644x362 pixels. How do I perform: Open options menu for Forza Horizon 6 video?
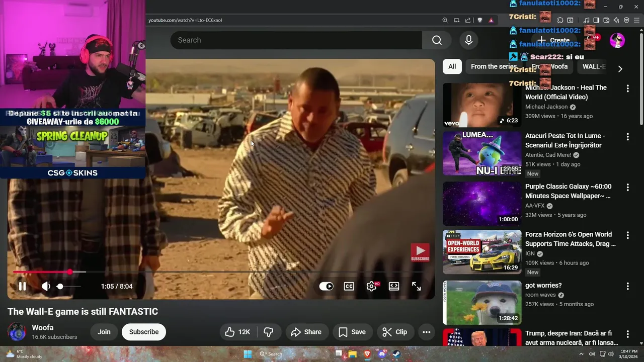[627, 235]
